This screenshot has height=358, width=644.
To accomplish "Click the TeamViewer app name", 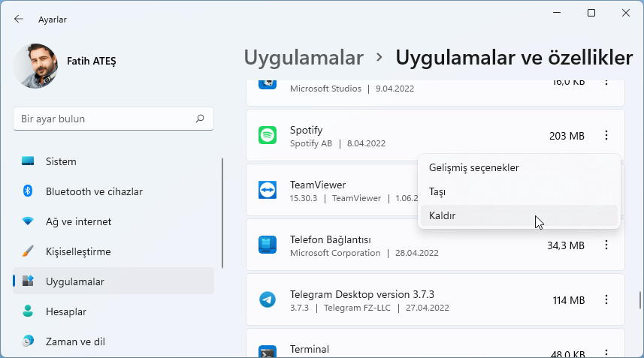I will click(x=317, y=185).
